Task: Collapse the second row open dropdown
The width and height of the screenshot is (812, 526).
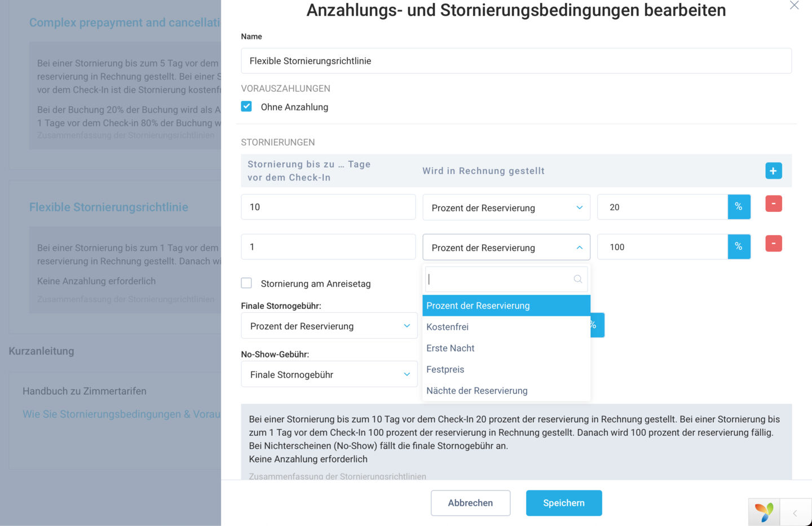Action: point(506,247)
